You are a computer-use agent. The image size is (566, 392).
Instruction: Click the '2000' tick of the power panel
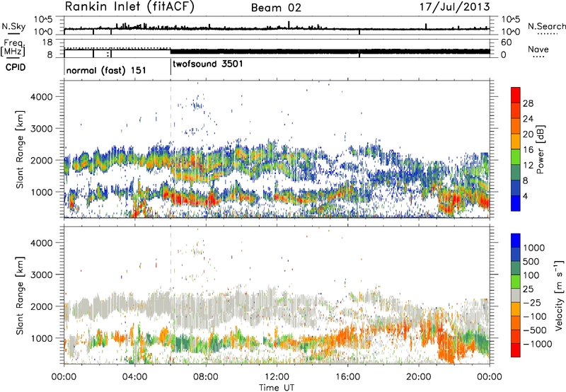click(x=41, y=160)
